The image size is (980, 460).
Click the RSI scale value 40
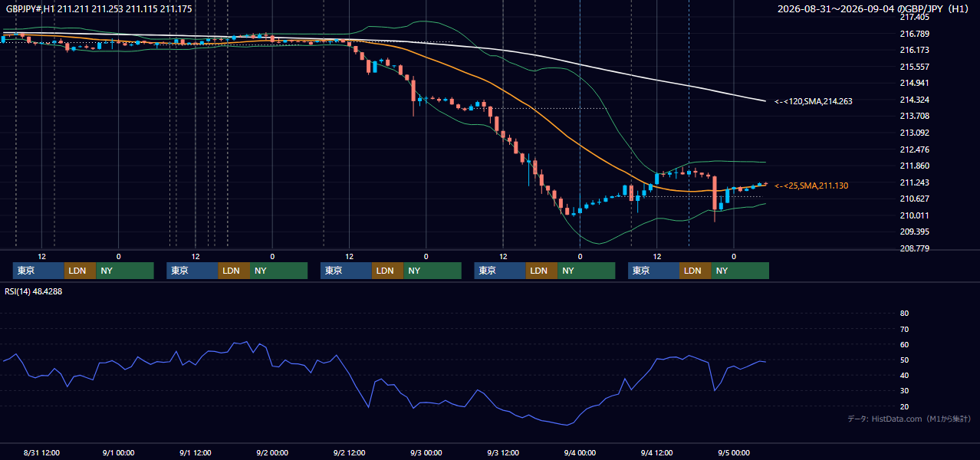tap(904, 375)
